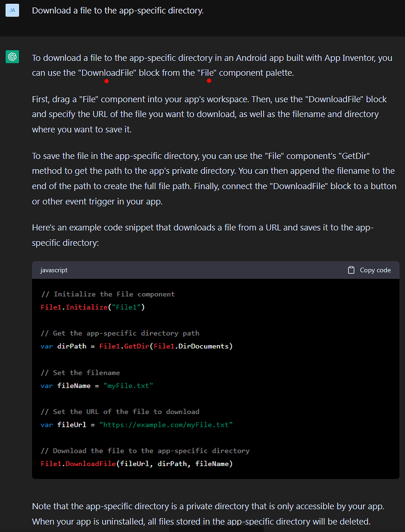Click the "// Initialize the File component" comment
Viewport: 405px width, 532px height.
pyautogui.click(x=107, y=294)
